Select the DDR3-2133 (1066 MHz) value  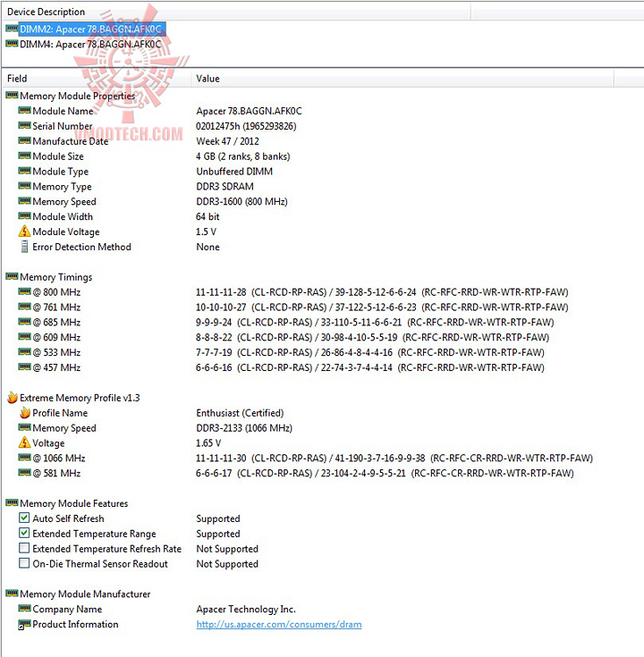[244, 428]
